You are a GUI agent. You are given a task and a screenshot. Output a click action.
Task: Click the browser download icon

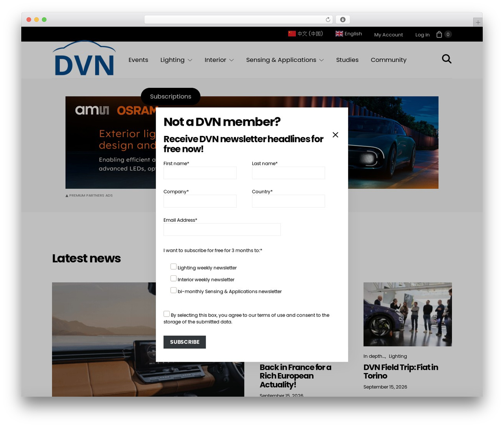coord(343,20)
